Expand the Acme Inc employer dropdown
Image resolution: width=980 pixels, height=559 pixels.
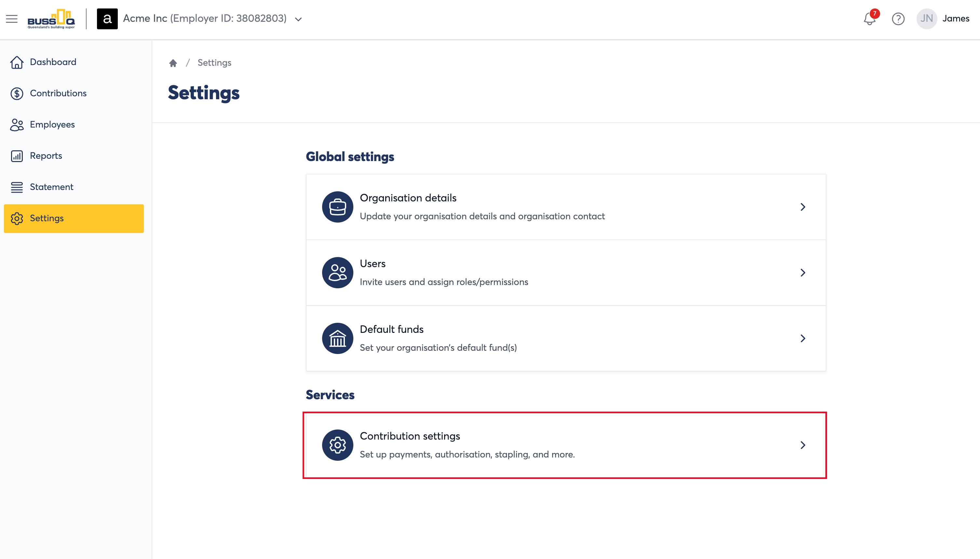pyautogui.click(x=298, y=19)
